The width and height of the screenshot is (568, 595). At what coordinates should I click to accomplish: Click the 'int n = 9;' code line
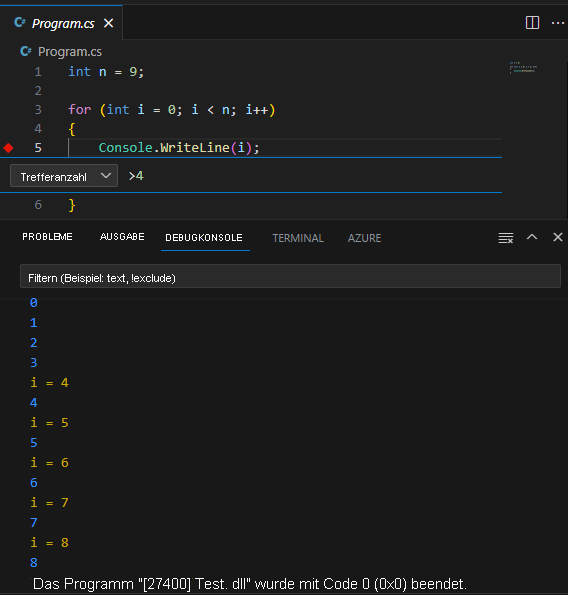(x=106, y=72)
